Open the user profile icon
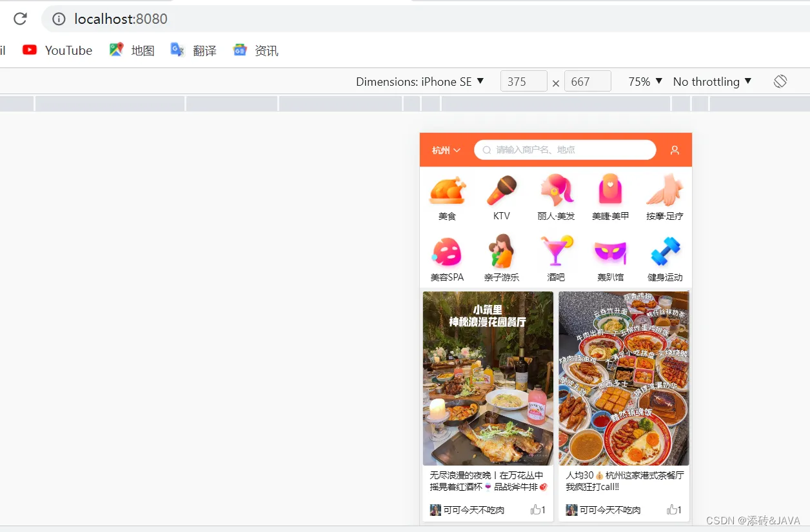This screenshot has height=532, width=810. 675,150
